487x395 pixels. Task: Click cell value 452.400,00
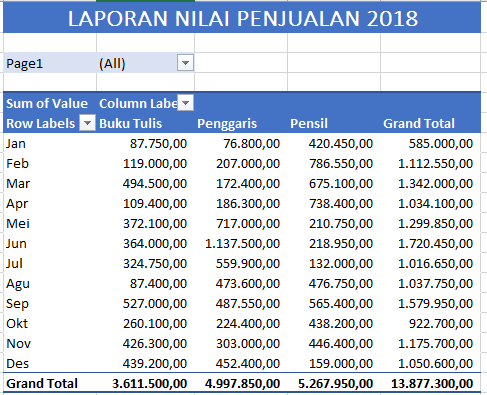[248, 364]
